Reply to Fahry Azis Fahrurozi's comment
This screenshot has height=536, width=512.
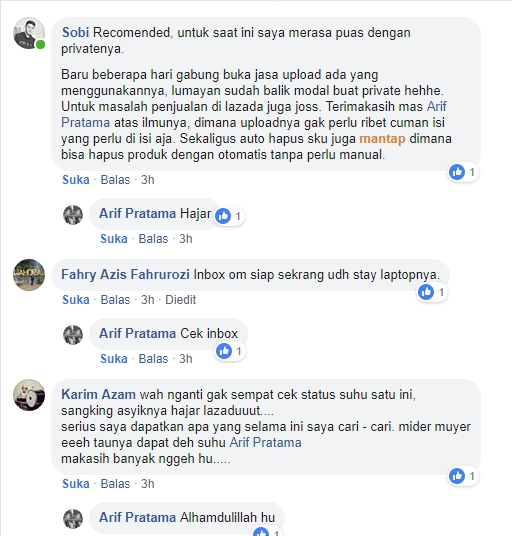(115, 300)
